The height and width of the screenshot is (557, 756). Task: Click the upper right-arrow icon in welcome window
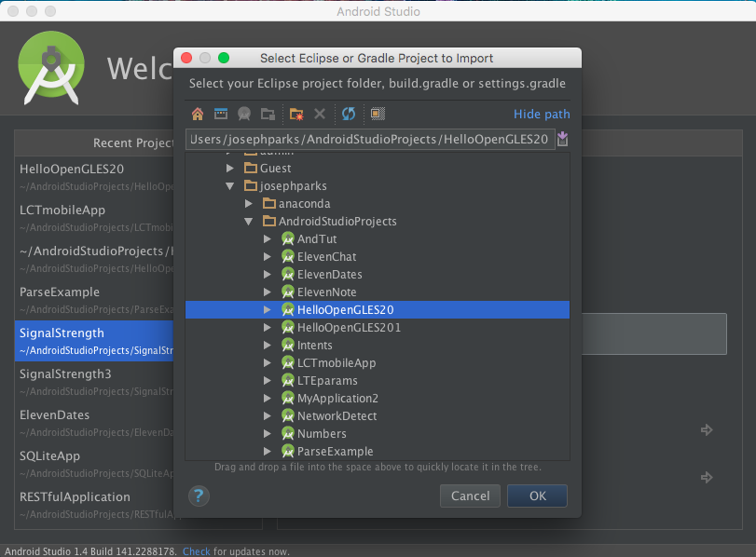coord(707,429)
